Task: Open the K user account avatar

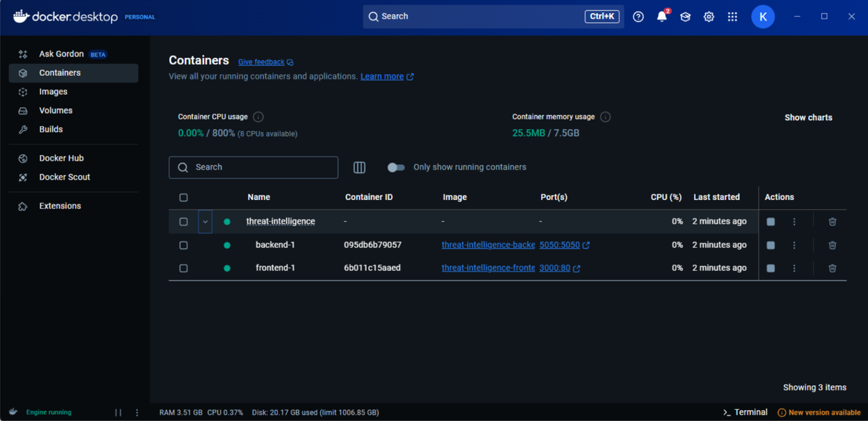Action: pos(763,17)
